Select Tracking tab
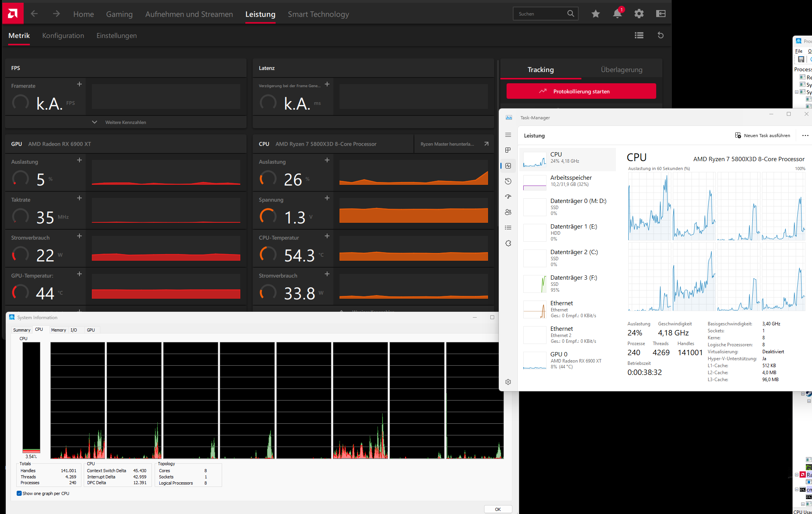This screenshot has height=514, width=812. (541, 70)
